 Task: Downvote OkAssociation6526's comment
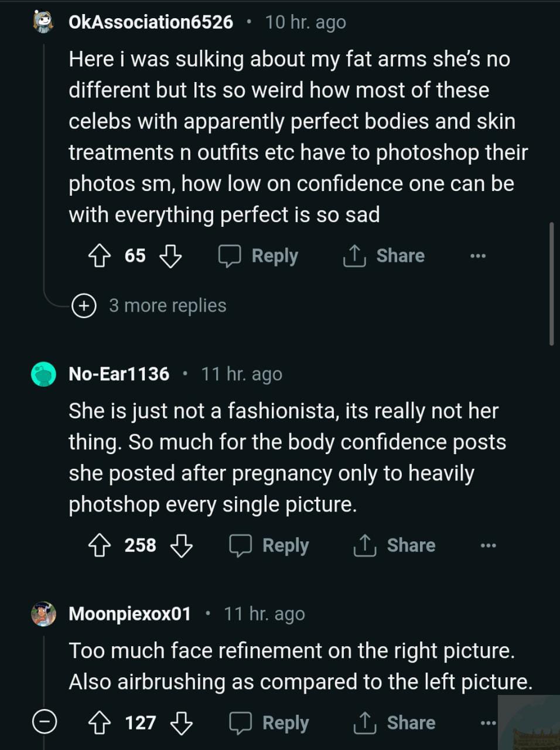(170, 256)
